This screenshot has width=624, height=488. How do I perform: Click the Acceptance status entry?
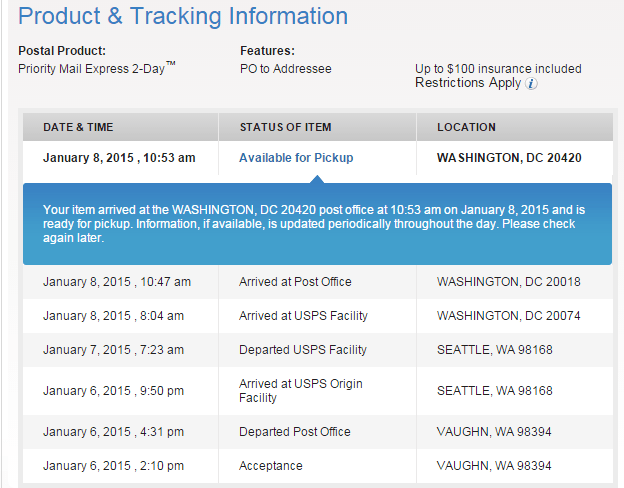271,466
